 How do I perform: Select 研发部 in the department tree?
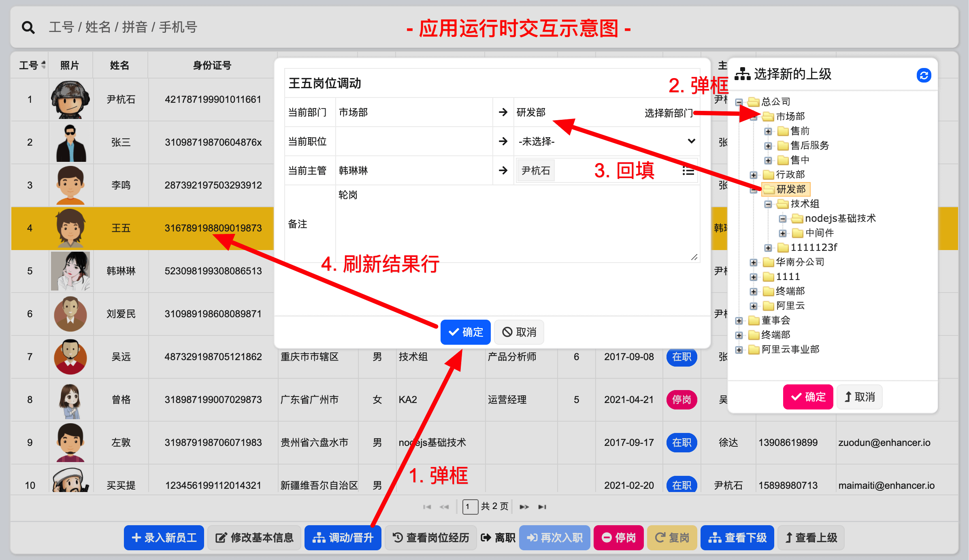[x=790, y=189]
